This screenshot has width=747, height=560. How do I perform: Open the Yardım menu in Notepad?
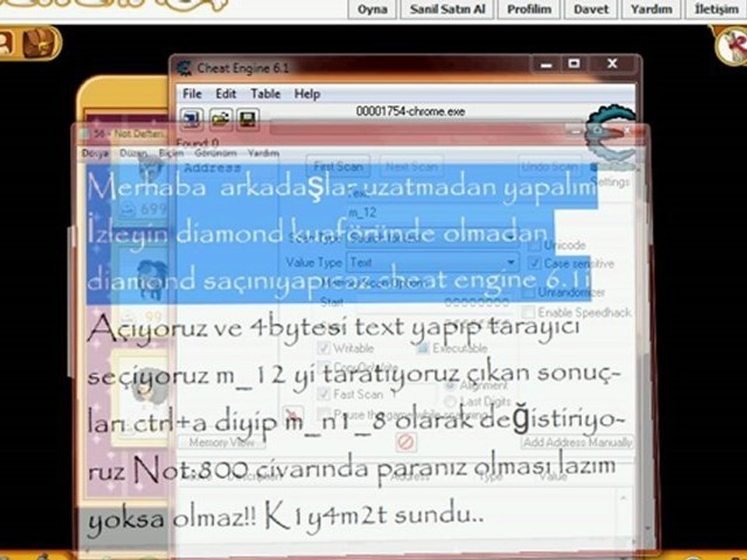coord(264,153)
